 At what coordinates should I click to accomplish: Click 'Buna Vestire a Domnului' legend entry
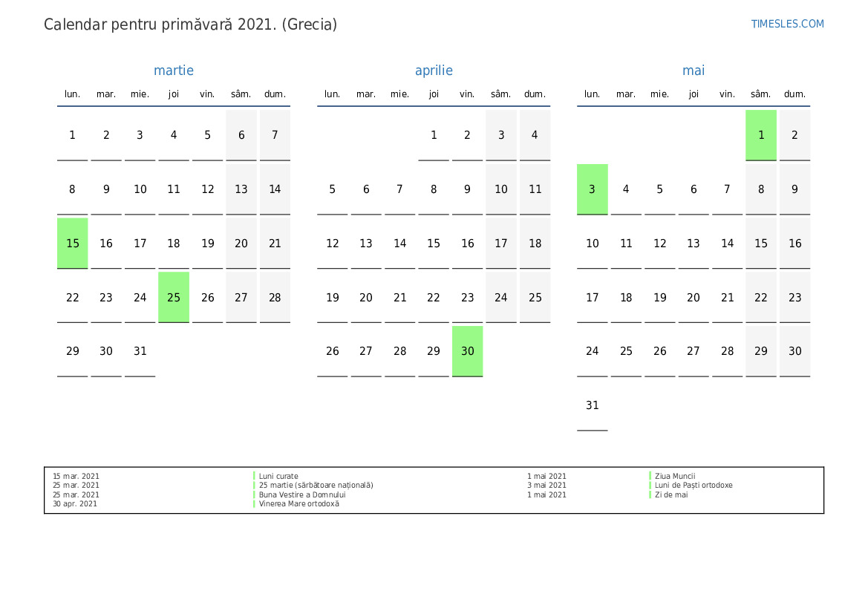tap(302, 495)
